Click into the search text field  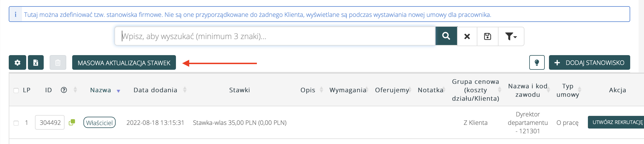click(x=275, y=36)
